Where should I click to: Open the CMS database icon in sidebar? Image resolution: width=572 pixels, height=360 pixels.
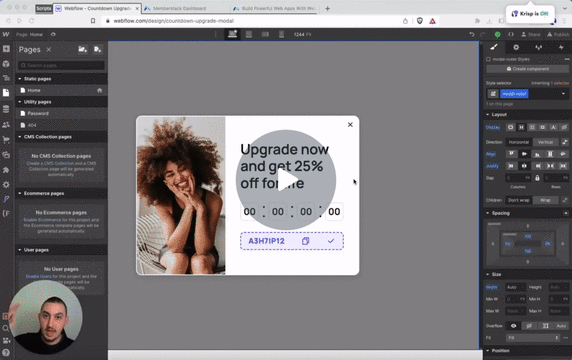click(6, 109)
